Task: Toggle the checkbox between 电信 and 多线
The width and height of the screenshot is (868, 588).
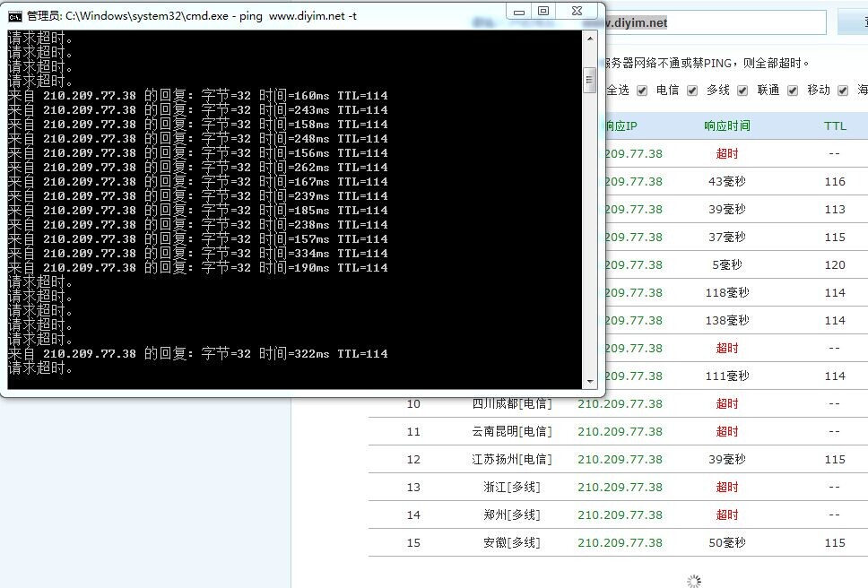Action: (692, 91)
